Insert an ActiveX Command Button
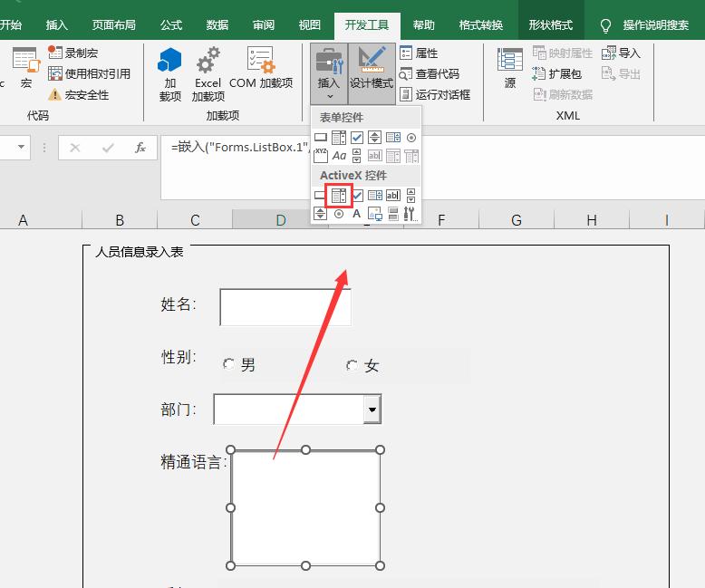705x588 pixels. 318,195
